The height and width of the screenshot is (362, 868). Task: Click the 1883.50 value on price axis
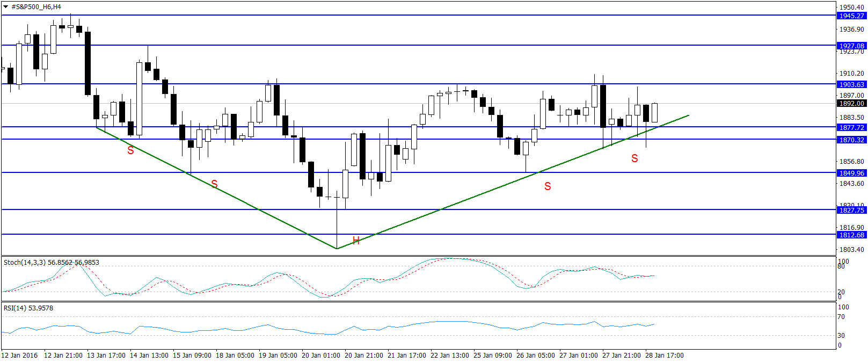[852, 118]
